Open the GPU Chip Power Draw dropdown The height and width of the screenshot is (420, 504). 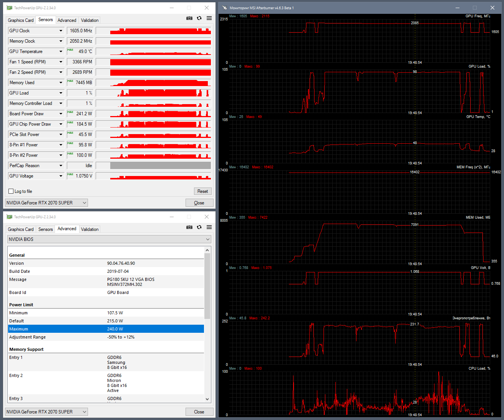pos(61,124)
